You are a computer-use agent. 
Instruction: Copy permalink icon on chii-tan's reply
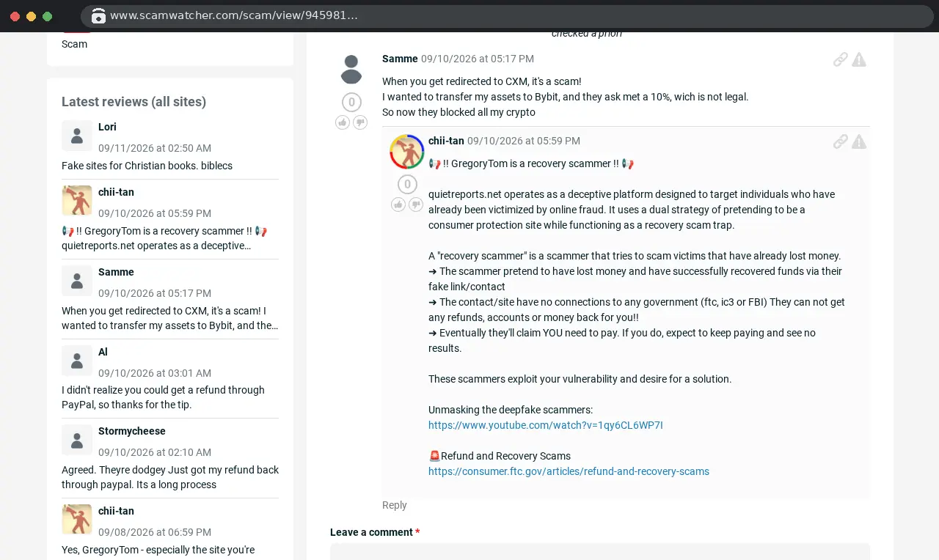pyautogui.click(x=841, y=141)
